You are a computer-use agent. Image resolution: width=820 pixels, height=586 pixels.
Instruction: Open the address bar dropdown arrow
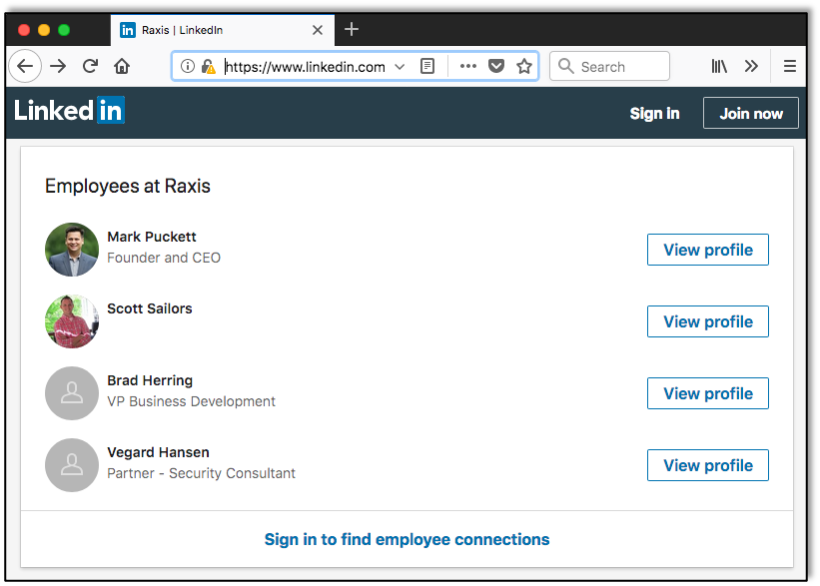(x=399, y=66)
